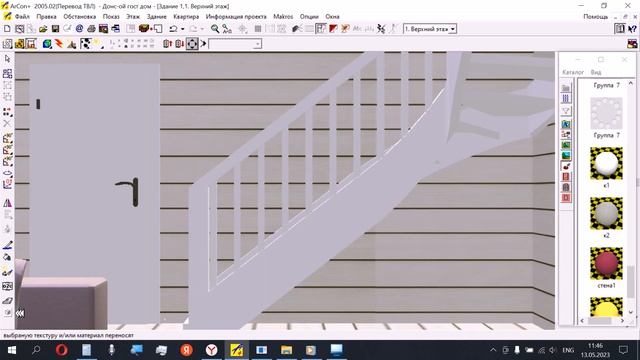Select the Группа 7 thumbnail
Screen dimensions: 640x360
pyautogui.click(x=606, y=113)
